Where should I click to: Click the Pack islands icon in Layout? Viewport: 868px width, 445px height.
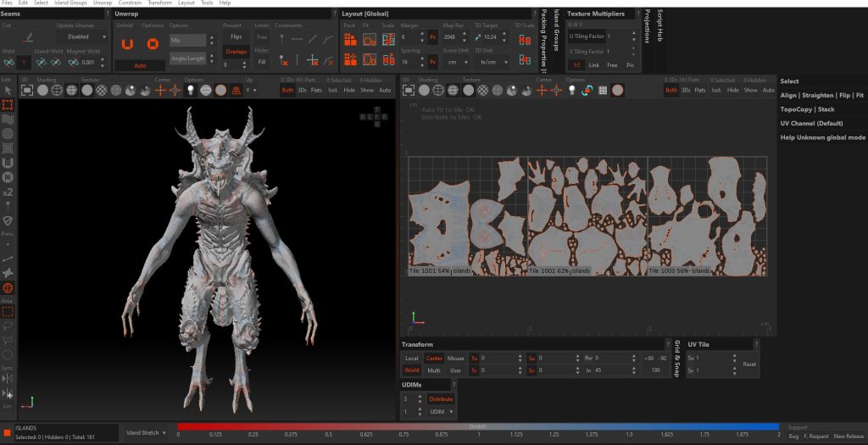[349, 40]
